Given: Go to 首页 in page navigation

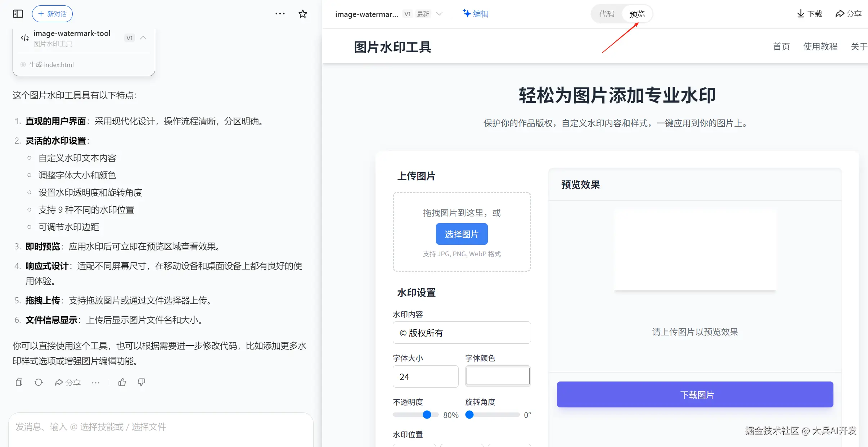Looking at the screenshot, I should click(x=781, y=46).
